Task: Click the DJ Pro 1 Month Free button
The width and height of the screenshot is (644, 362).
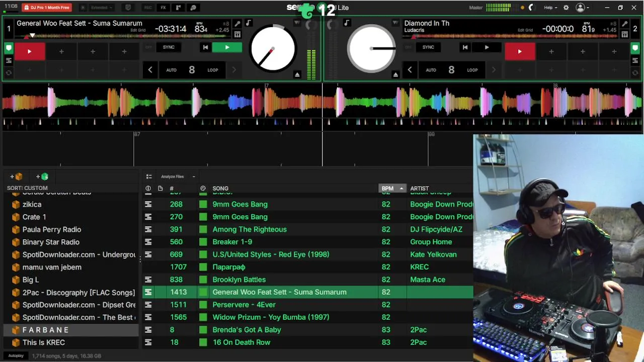Action: (47, 8)
